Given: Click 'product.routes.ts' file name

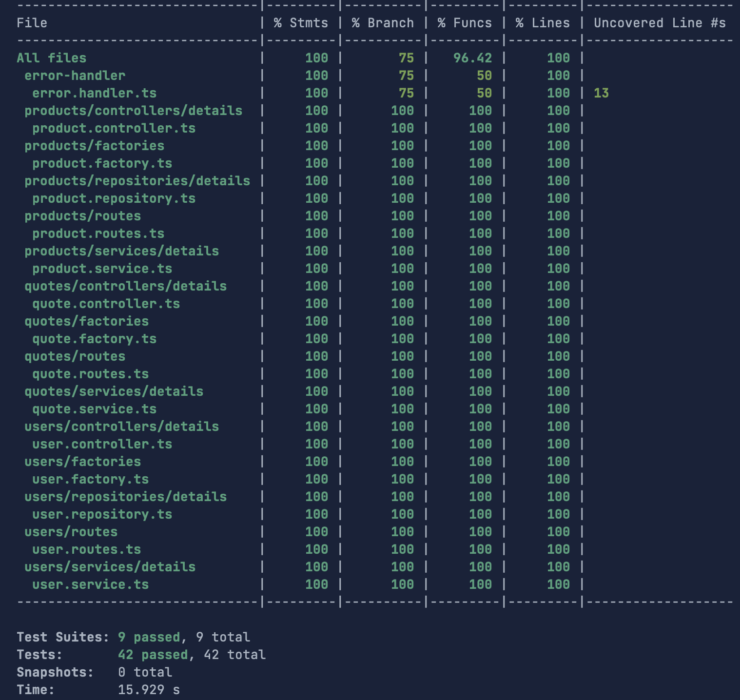Looking at the screenshot, I should [x=98, y=233].
